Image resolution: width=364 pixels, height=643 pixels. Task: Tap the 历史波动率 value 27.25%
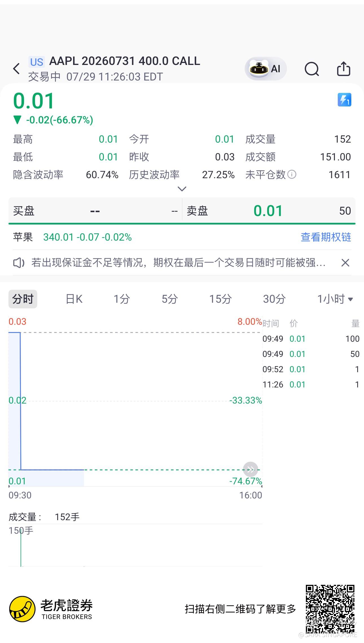point(218,175)
